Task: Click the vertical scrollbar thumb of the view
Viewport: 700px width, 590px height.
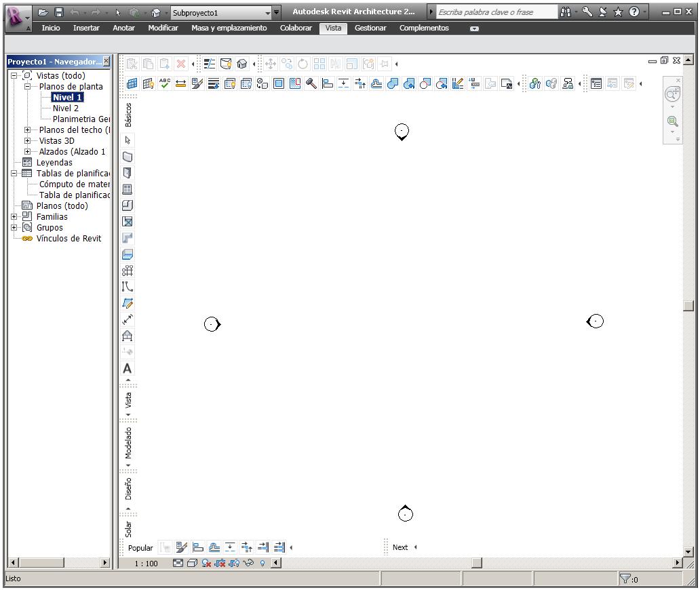Action: point(689,306)
